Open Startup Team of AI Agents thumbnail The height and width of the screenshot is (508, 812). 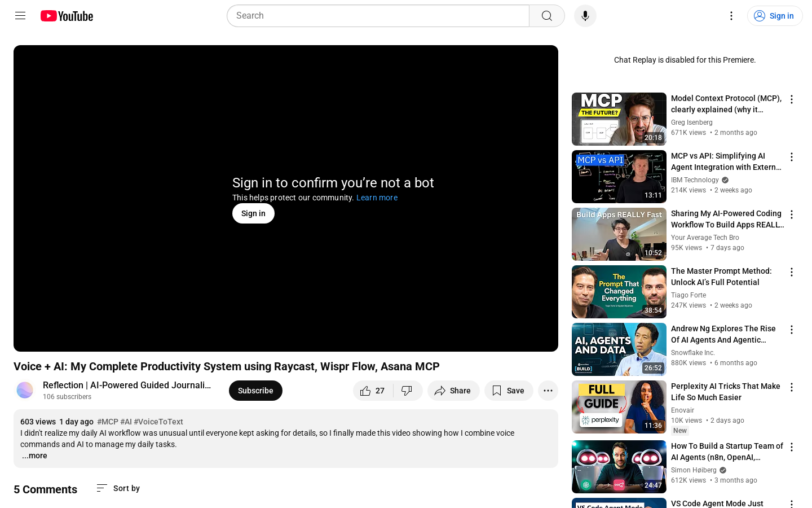619,467
